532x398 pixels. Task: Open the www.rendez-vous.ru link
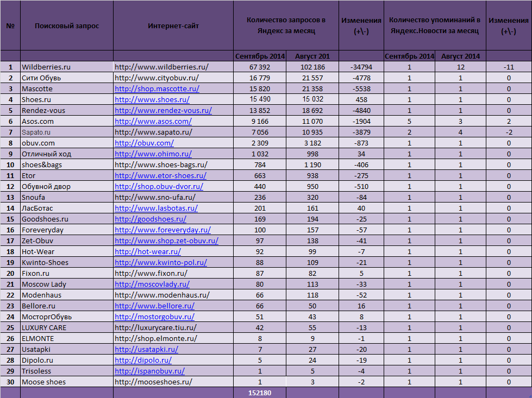[163, 110]
